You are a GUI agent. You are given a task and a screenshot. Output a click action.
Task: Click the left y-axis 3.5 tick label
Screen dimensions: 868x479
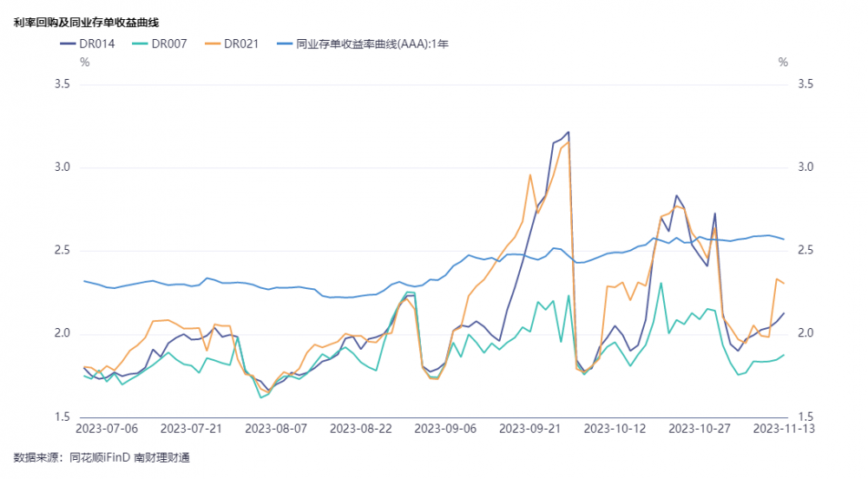point(62,84)
